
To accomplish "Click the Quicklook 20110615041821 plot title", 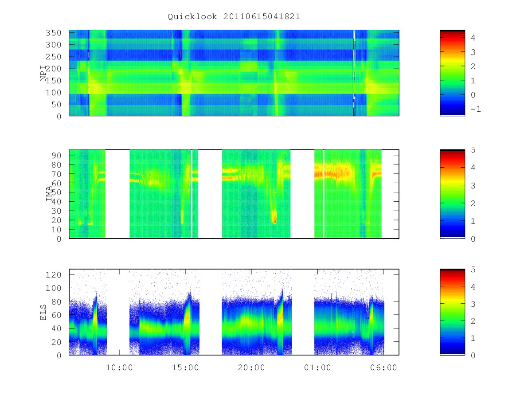I will (234, 17).
